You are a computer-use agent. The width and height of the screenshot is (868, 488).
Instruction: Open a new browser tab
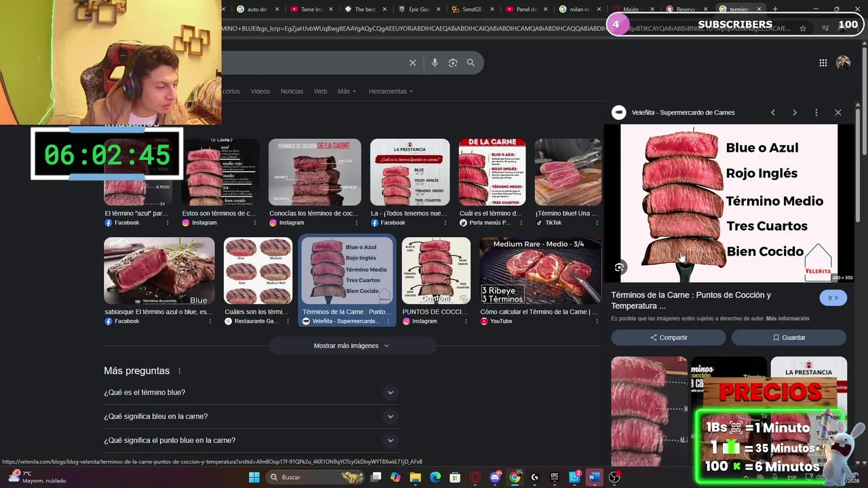click(775, 9)
